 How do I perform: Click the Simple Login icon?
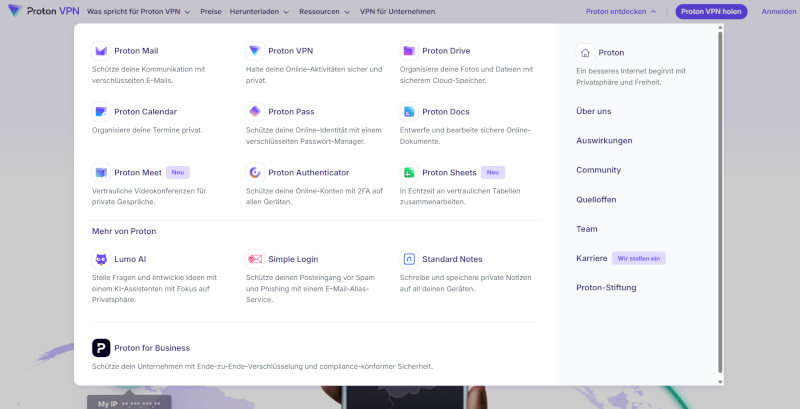click(255, 259)
